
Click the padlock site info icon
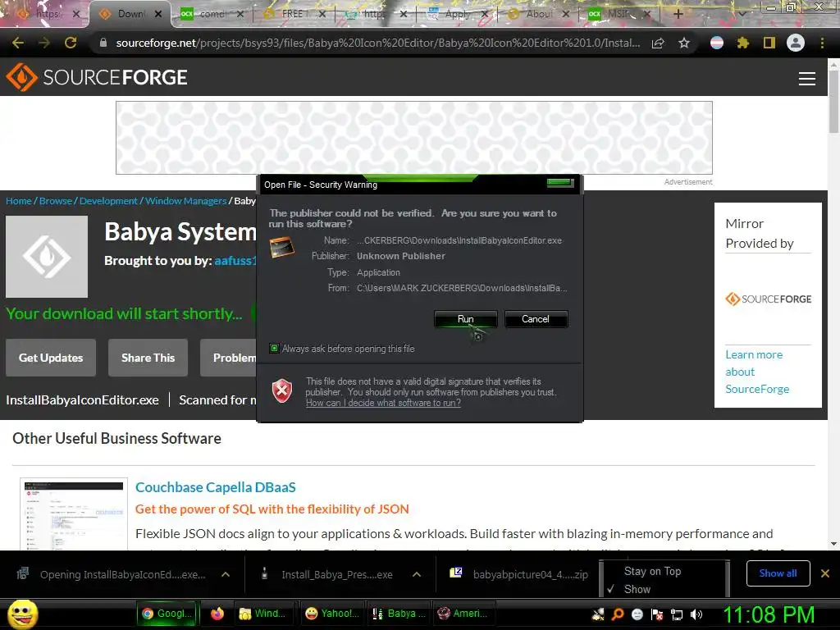point(103,43)
